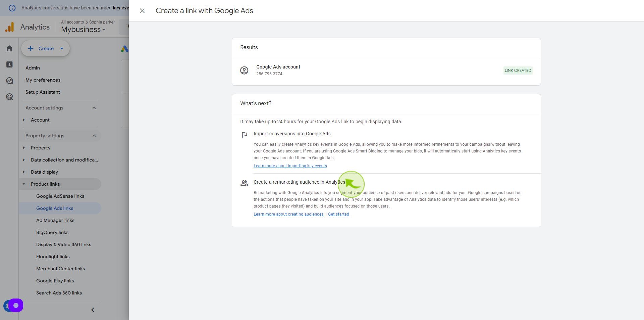Select BigQuery links
Viewport: 644px width, 320px height.
click(x=52, y=232)
